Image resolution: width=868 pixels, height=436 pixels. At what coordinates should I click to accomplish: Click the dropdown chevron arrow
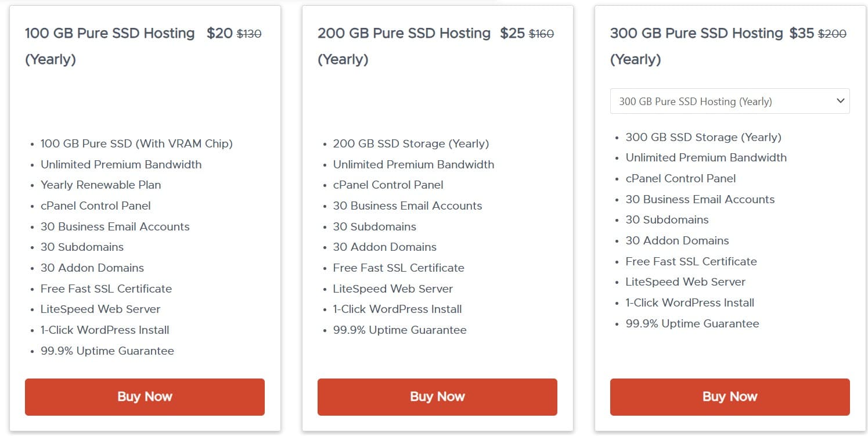tap(840, 100)
